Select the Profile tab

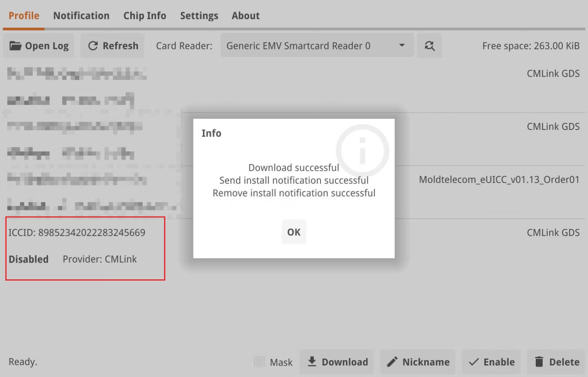click(x=24, y=16)
